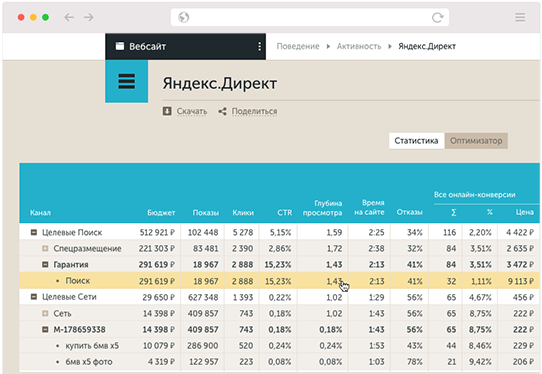Click the Целевые Сети row label
This screenshot has height=374, width=542.
tap(69, 297)
